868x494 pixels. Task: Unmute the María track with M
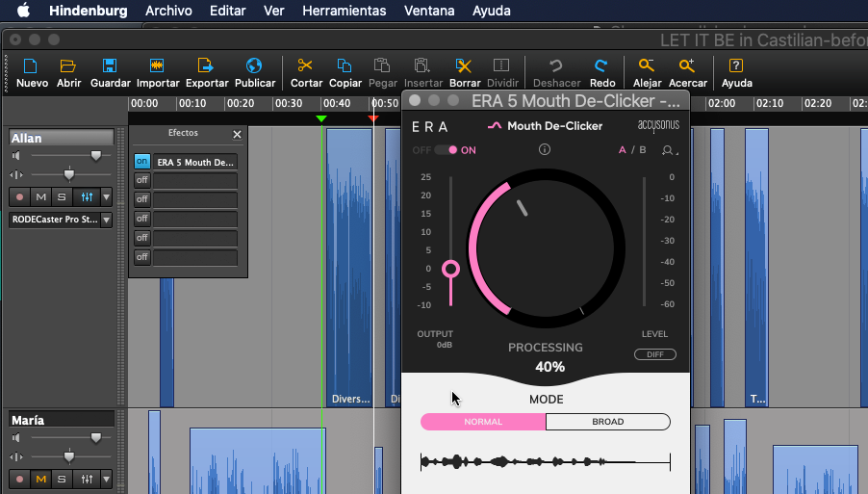(x=41, y=479)
